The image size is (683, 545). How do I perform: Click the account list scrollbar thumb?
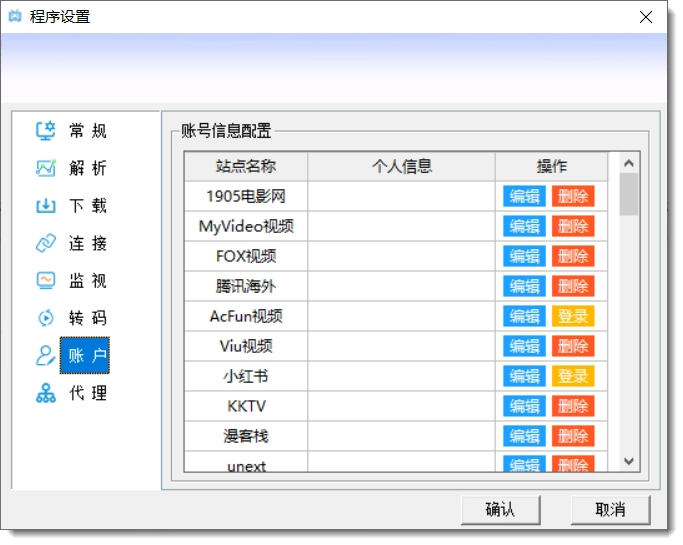(x=629, y=194)
